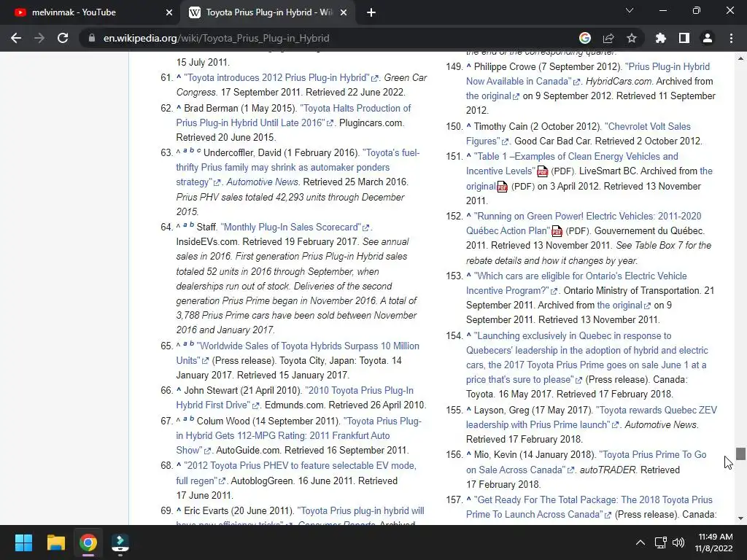Open a new browser tab
The image size is (747, 560).
[x=371, y=12]
